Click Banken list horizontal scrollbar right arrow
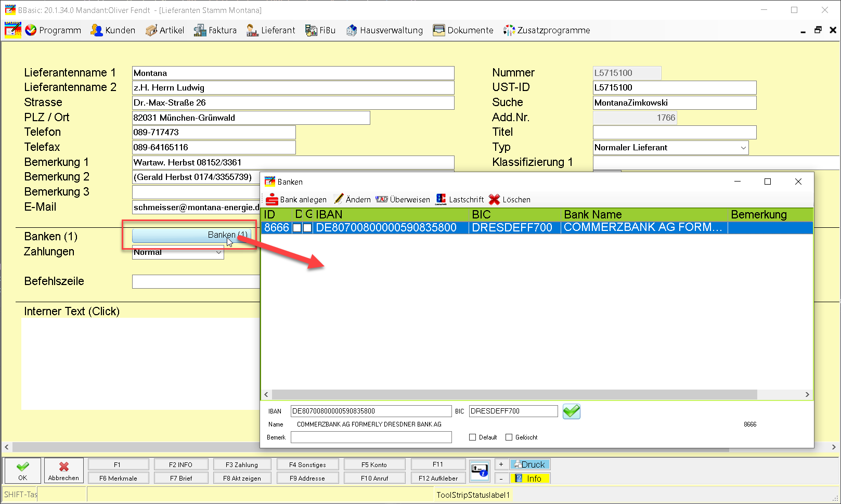 807,395
